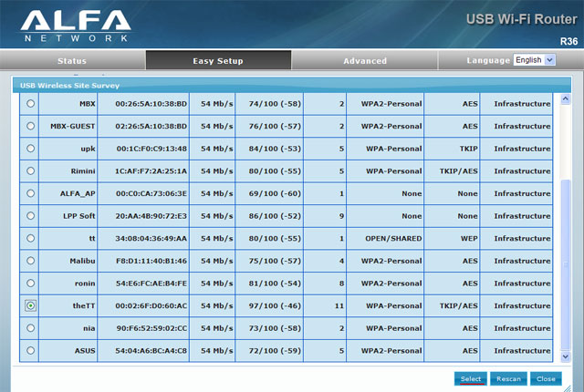Choose the upk network radio button
Screen dimensions: 584x392
pyautogui.click(x=30, y=149)
